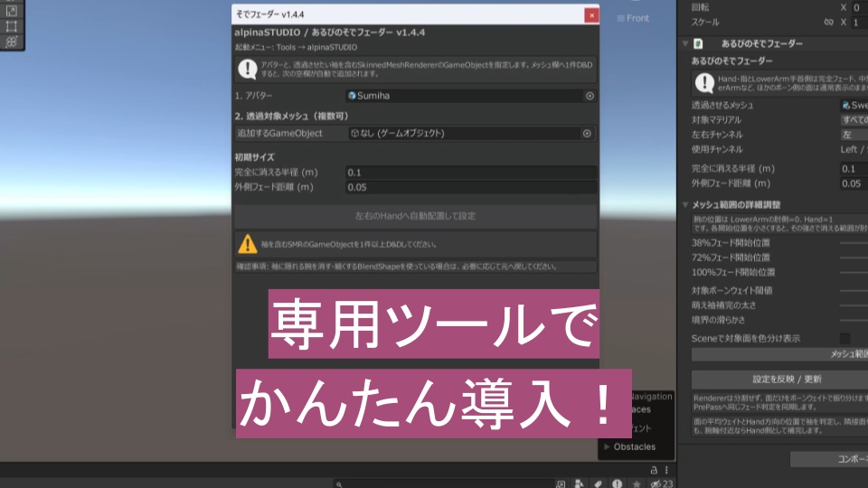Click the Front view label in scene
This screenshot has width=868, height=488.
coord(633,18)
